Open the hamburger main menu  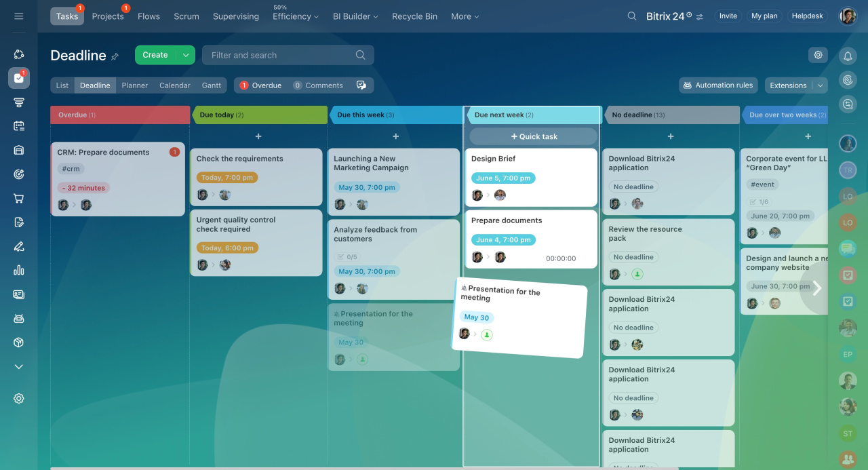tap(19, 16)
